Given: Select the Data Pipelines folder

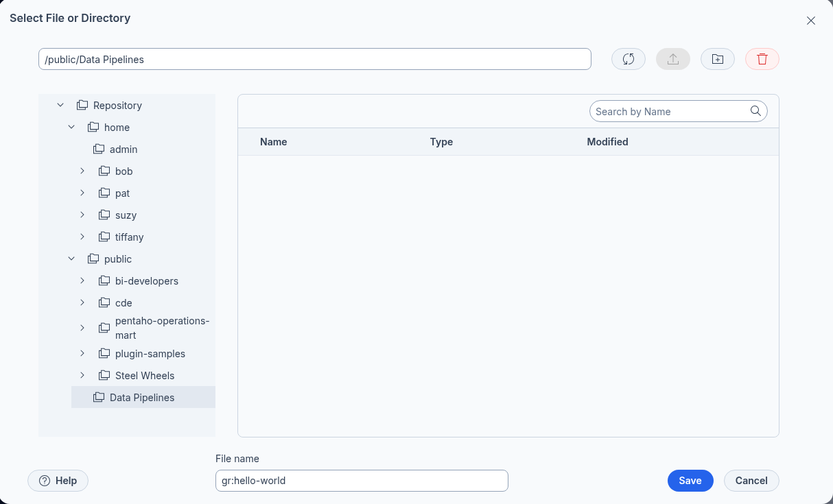Looking at the screenshot, I should point(142,398).
